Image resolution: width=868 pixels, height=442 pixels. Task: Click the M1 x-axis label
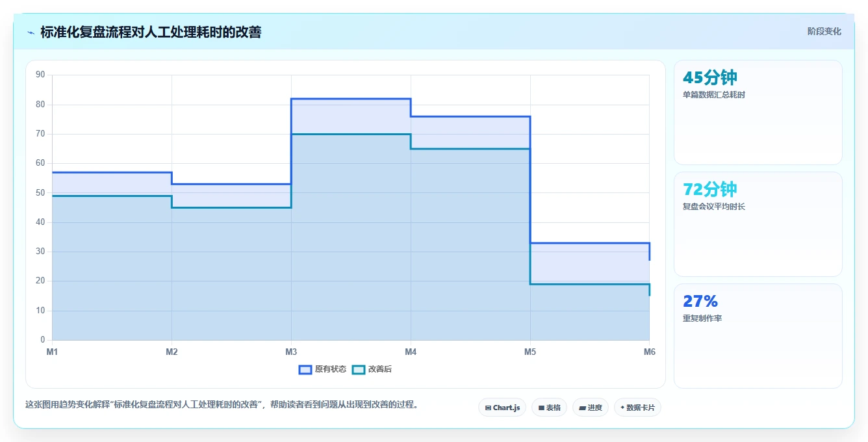pos(52,352)
